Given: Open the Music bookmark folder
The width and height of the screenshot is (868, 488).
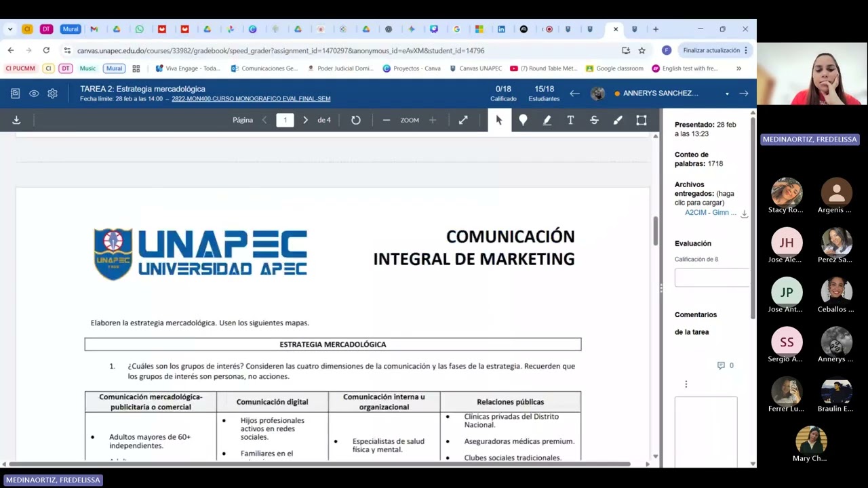Looking at the screenshot, I should [87, 68].
